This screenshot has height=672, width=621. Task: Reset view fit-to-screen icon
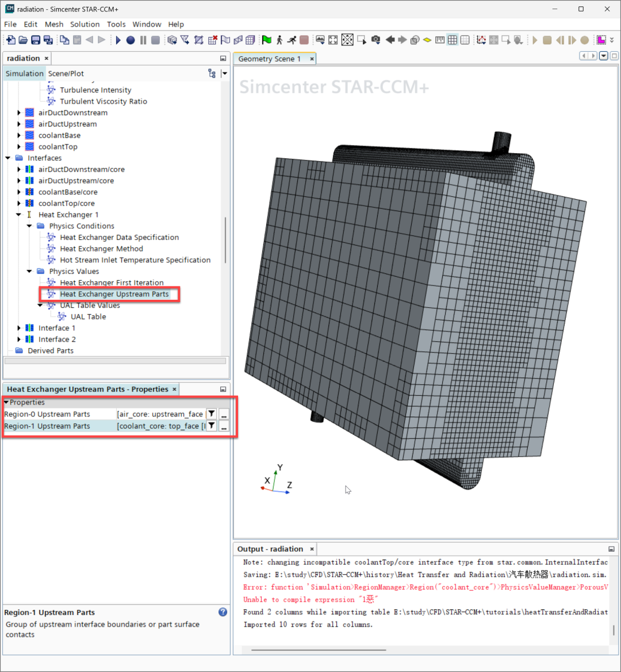tap(333, 40)
